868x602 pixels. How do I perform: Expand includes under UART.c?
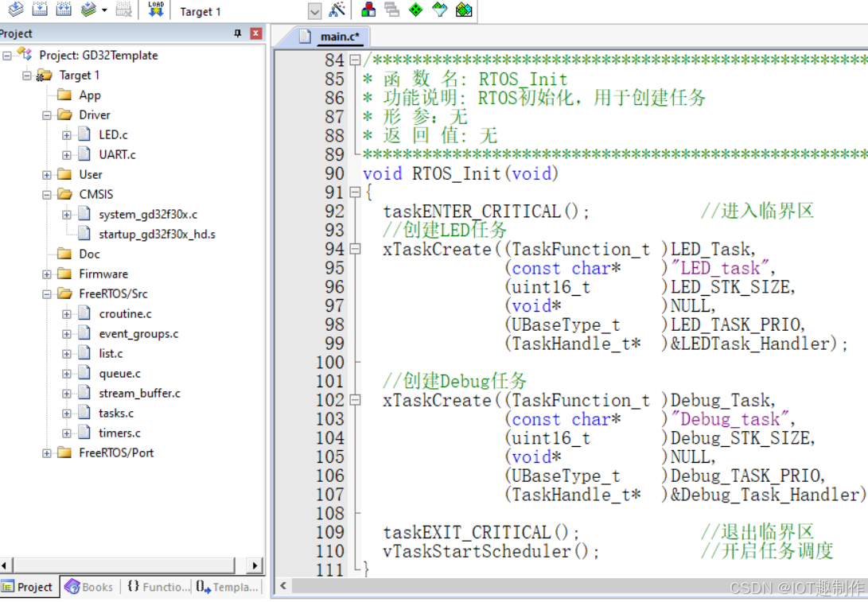point(66,155)
